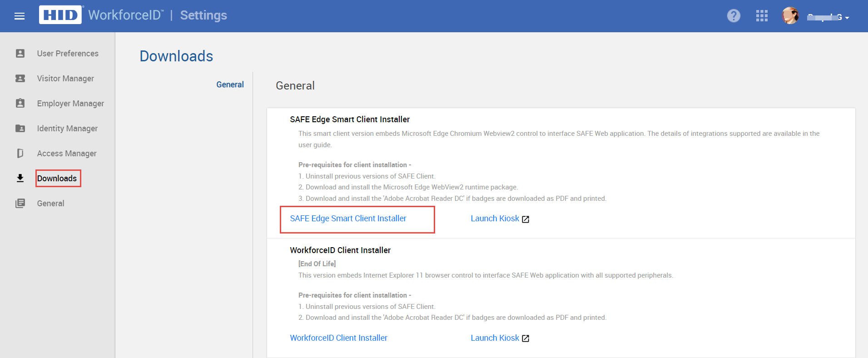Click the Employer Manager badge icon
The image size is (868, 358).
click(20, 103)
